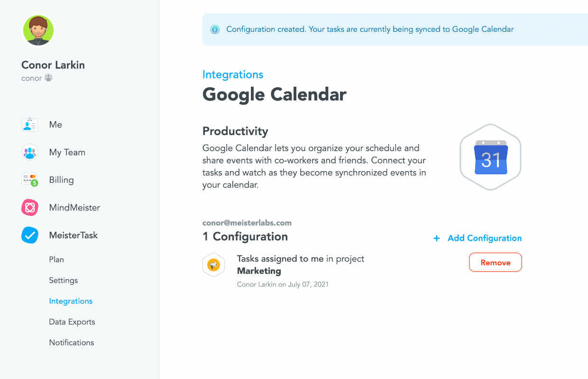
Task: Click the Add Configuration link
Action: pos(484,238)
